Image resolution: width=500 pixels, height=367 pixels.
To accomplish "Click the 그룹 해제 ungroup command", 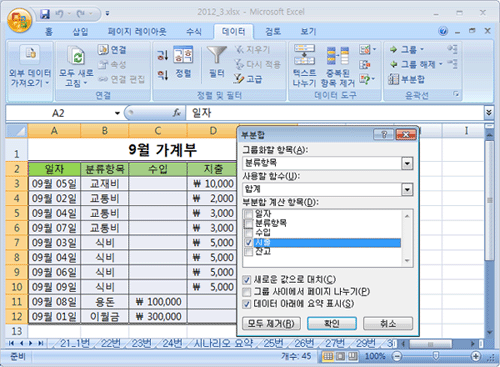I will click(416, 64).
